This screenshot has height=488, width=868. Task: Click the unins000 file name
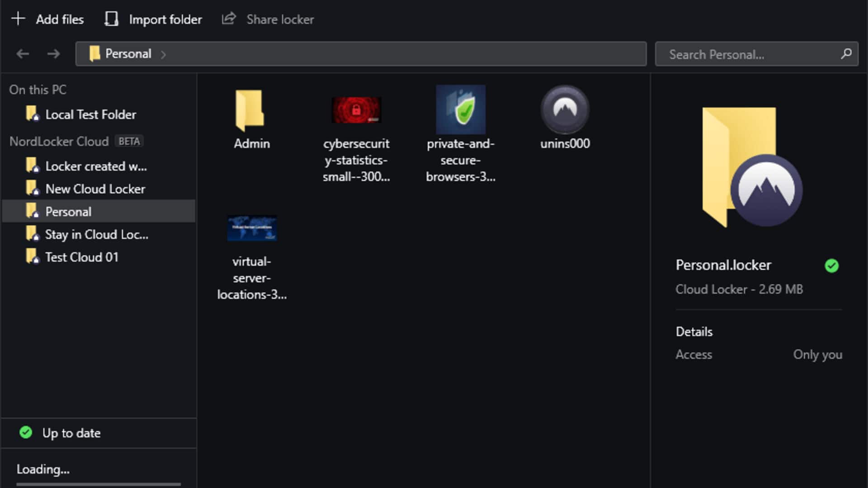(x=565, y=143)
